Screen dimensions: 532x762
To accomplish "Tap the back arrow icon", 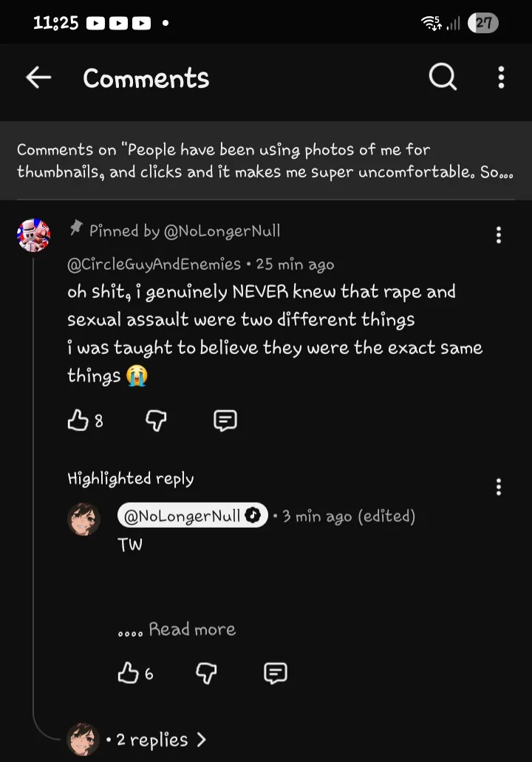I will (x=38, y=78).
